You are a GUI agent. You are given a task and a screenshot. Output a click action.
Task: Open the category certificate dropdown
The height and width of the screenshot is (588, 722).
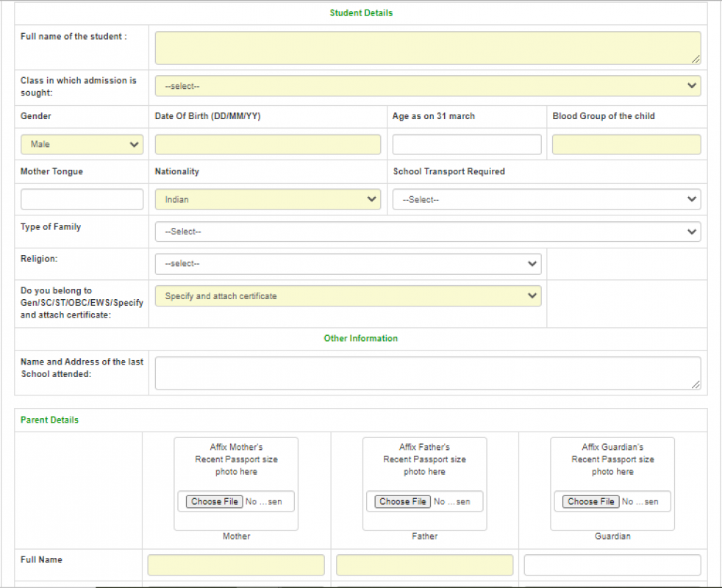[x=347, y=296]
